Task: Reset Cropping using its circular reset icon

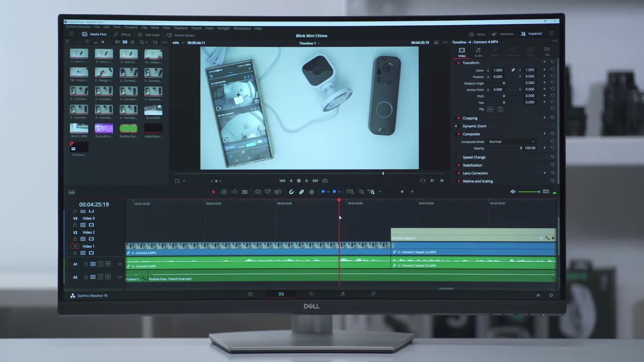Action: pyautogui.click(x=552, y=118)
